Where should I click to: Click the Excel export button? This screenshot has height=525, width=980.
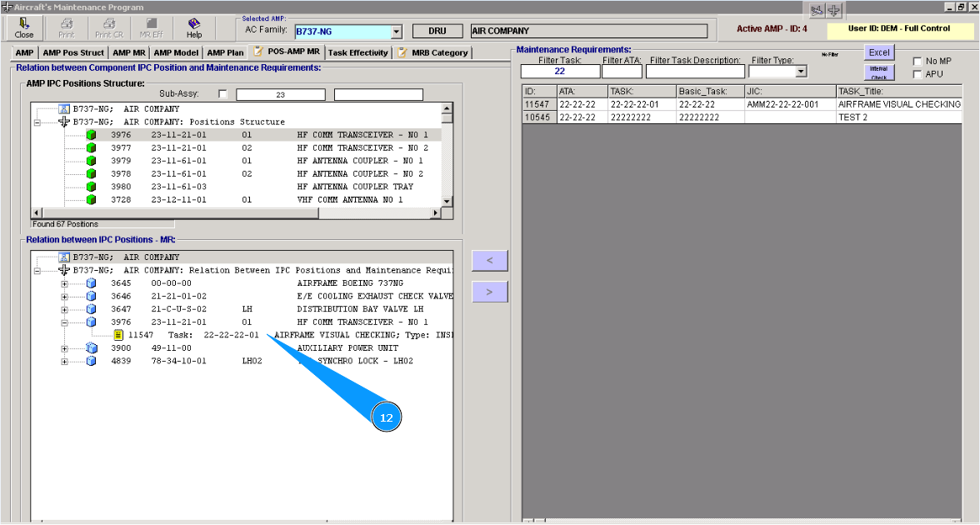[879, 52]
